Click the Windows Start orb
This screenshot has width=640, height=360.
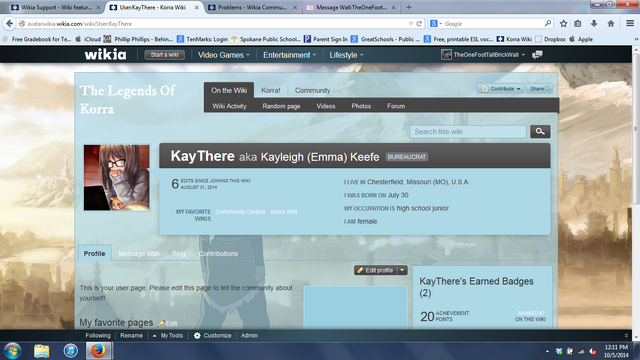[12, 351]
